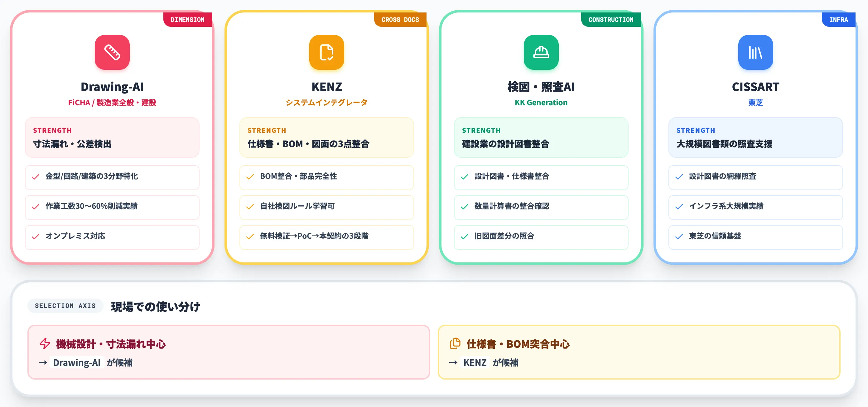Click checkmark next to 旧図面差分の照合
The width and height of the screenshot is (868, 407).
click(464, 237)
